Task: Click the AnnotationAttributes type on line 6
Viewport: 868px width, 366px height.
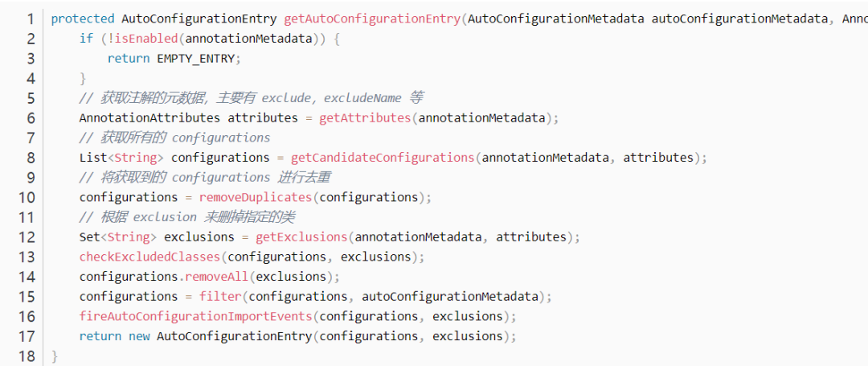Action: tap(149, 118)
